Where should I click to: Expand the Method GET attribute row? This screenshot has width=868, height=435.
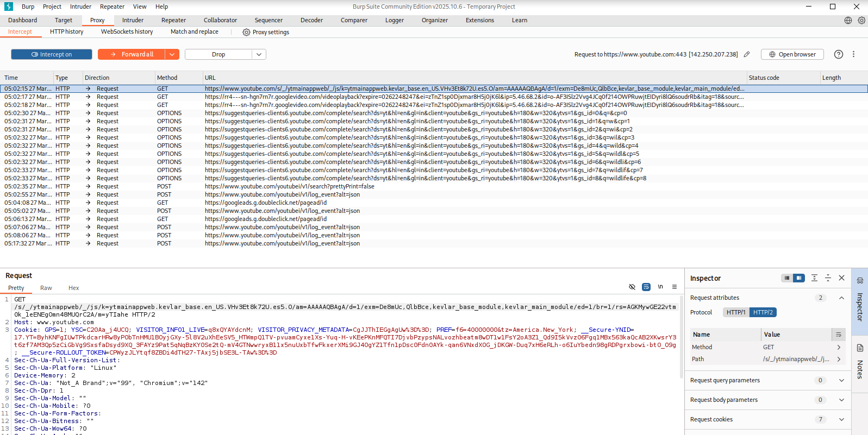pos(839,347)
